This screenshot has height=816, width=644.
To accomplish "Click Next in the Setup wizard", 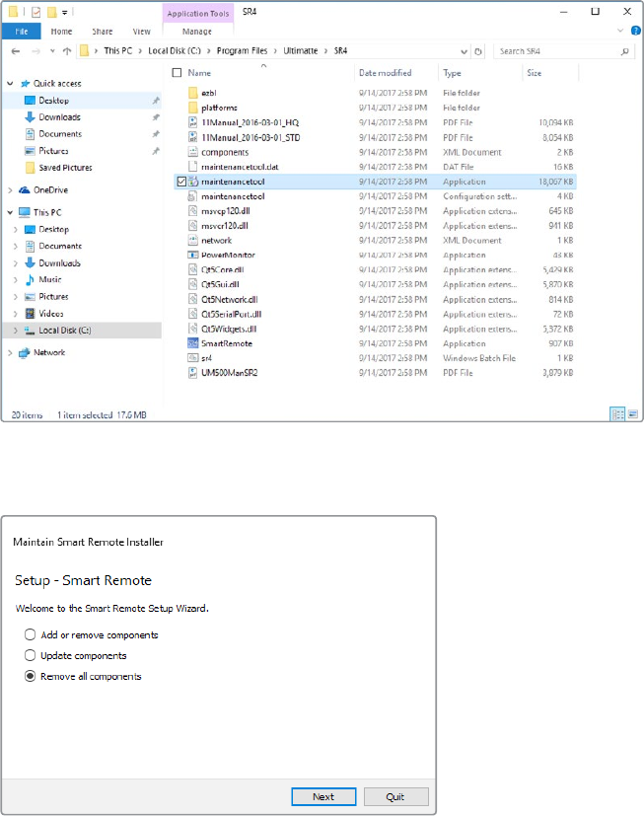I will [323, 796].
